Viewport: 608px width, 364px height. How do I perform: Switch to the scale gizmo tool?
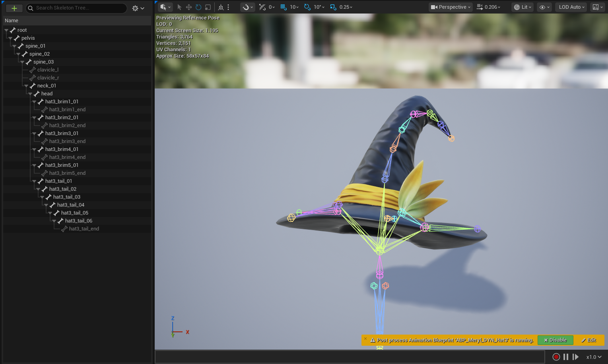pos(208,7)
